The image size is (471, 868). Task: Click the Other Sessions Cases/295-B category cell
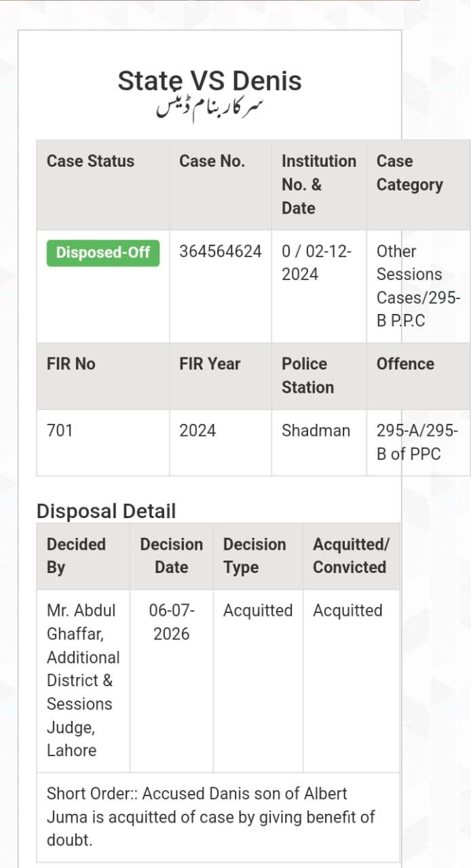click(419, 286)
